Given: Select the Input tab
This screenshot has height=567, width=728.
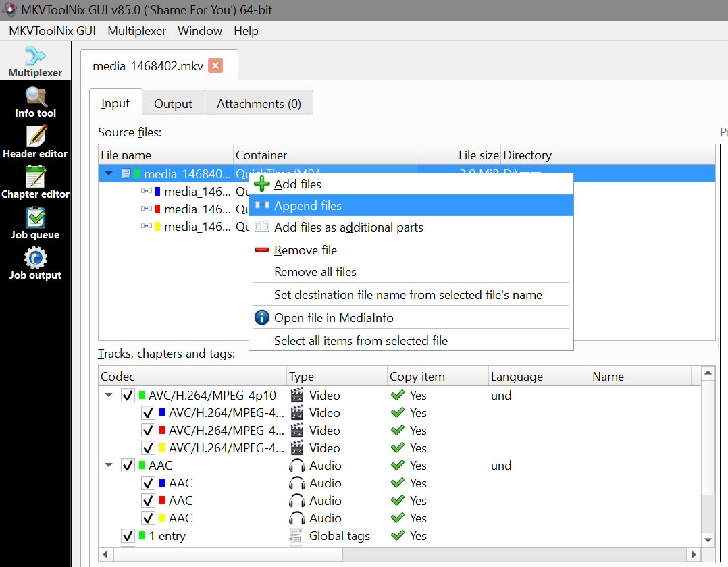Looking at the screenshot, I should point(115,103).
